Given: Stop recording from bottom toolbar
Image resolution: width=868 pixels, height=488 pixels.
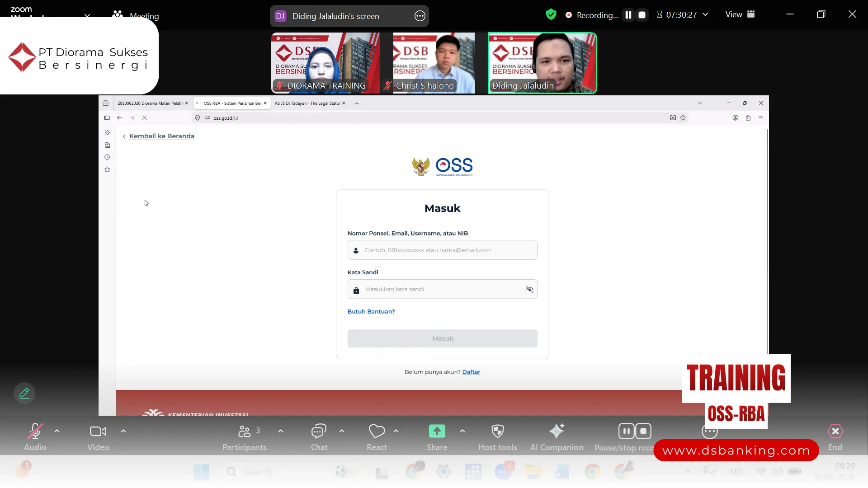Looking at the screenshot, I should pos(643,431).
